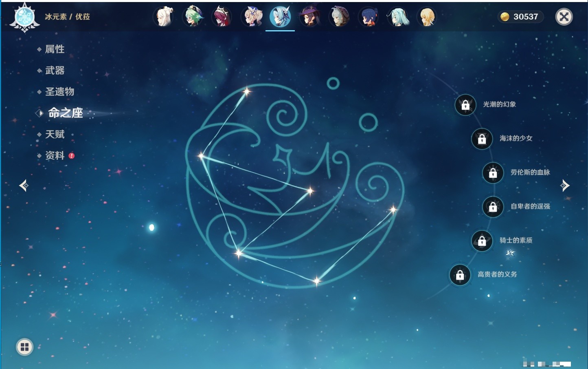Open the locked constellation 光潮的幻象
Image resolution: width=588 pixels, height=369 pixels.
click(x=465, y=105)
